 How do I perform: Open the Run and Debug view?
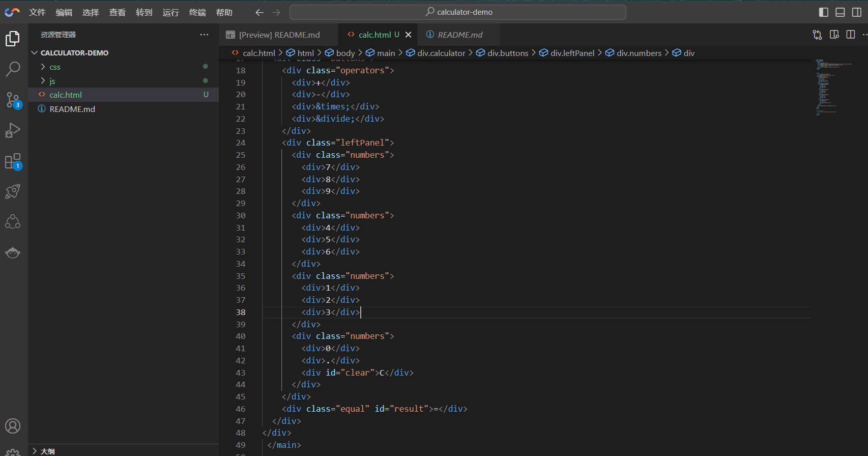point(13,130)
